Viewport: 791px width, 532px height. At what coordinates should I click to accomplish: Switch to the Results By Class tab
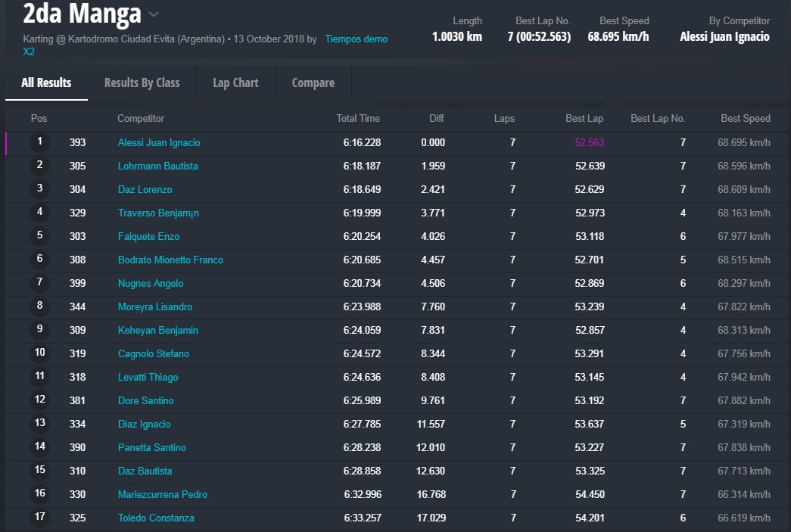pos(142,82)
